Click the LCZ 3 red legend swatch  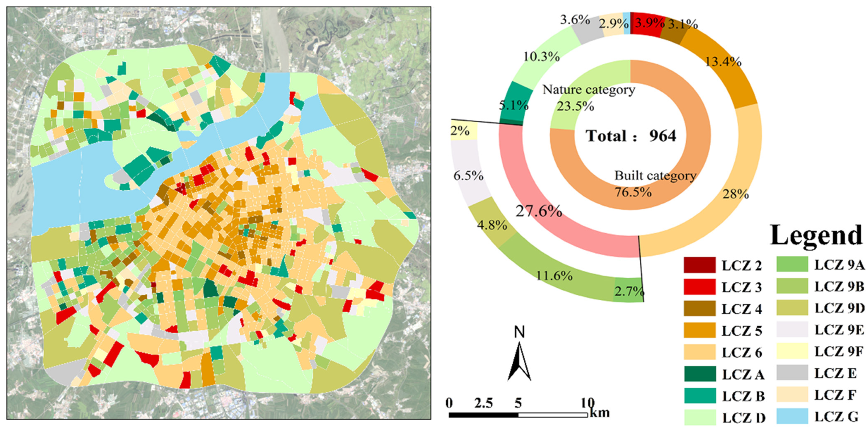(x=699, y=287)
